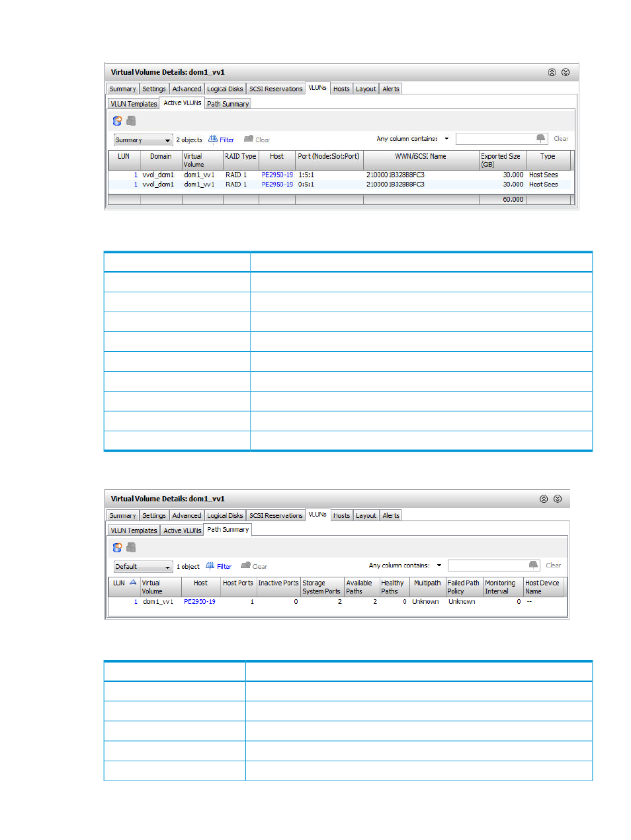Click the search icon in upper panel filter box

pyautogui.click(x=540, y=138)
